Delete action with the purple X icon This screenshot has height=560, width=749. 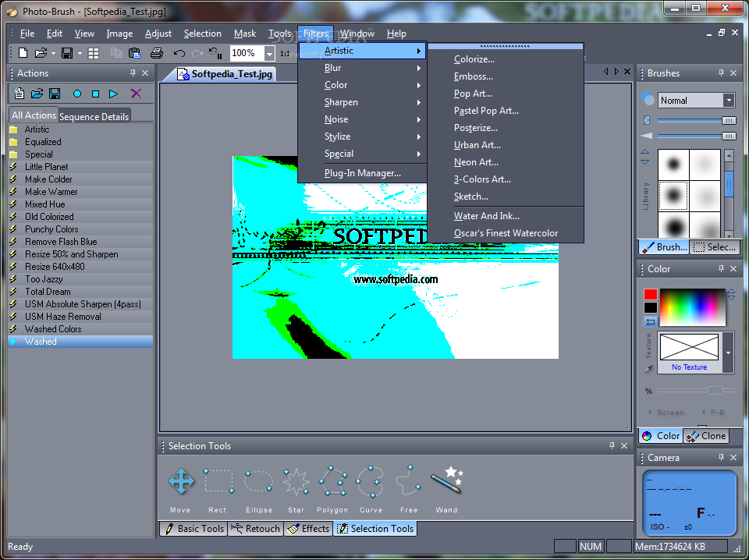pyautogui.click(x=136, y=94)
